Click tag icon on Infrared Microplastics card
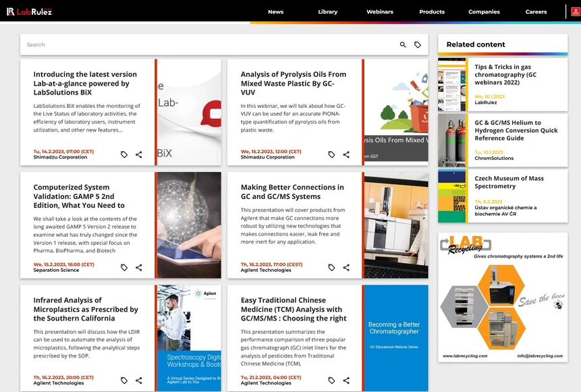Viewport: 581px width, 392px height. pyautogui.click(x=124, y=381)
